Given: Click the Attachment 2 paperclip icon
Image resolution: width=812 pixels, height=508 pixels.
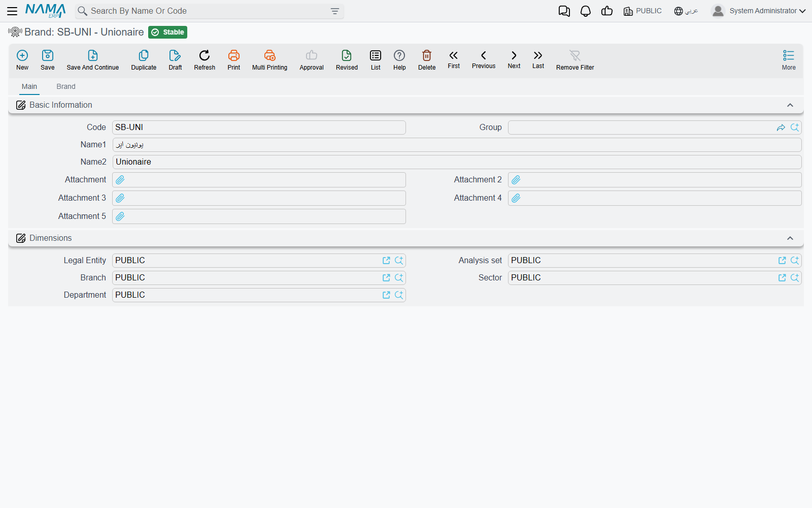Looking at the screenshot, I should 516,180.
